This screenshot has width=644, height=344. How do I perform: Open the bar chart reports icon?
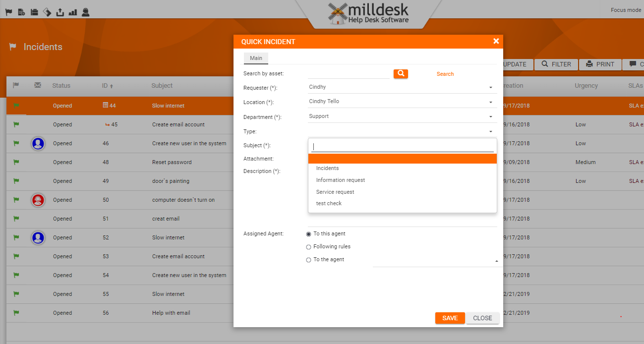[x=73, y=12]
